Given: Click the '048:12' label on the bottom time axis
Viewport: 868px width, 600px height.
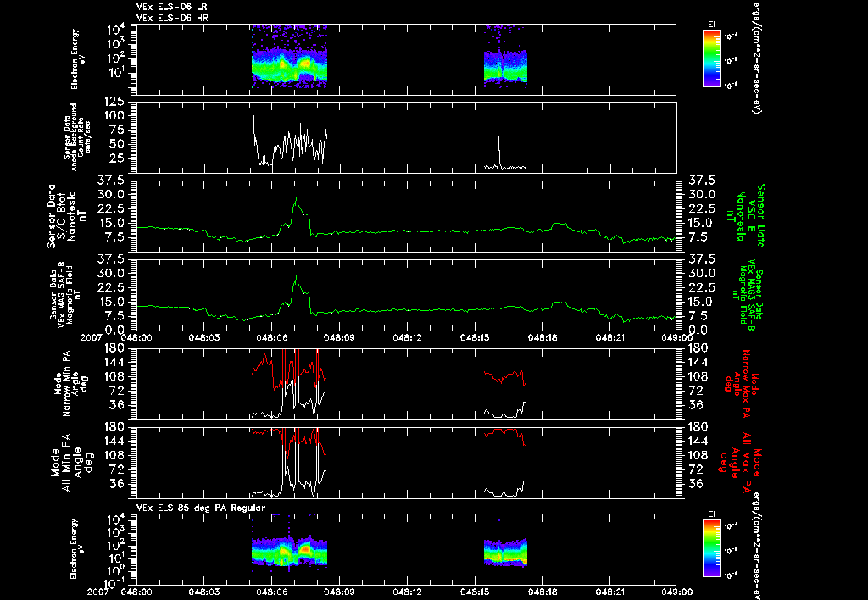Looking at the screenshot, I should pyautogui.click(x=408, y=592).
